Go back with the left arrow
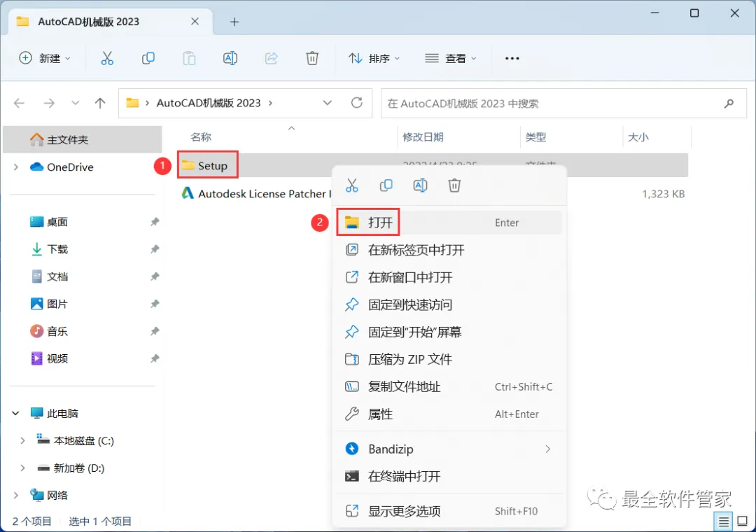 (20, 103)
